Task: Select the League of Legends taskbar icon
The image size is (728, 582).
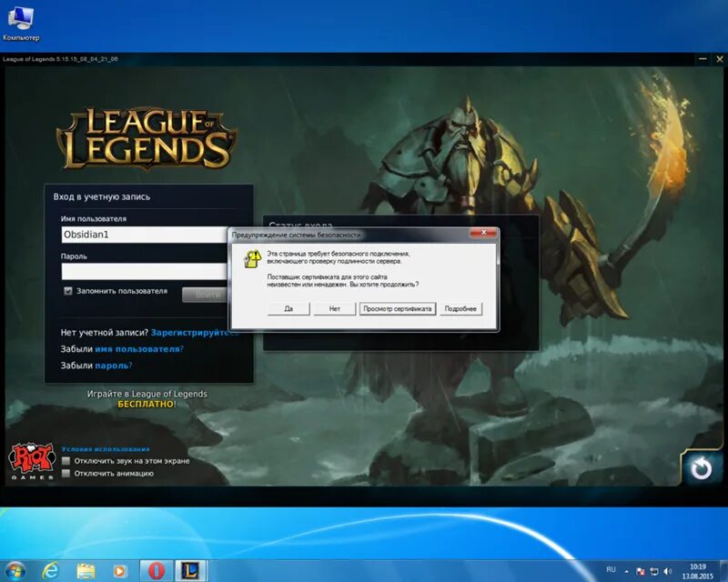Action: coord(190,571)
